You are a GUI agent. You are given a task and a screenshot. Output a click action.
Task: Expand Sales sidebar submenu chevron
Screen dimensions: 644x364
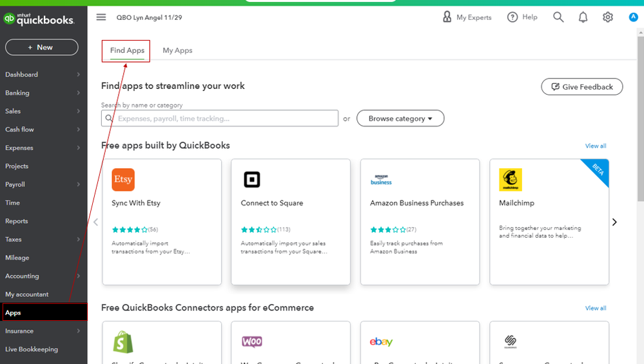pos(78,111)
